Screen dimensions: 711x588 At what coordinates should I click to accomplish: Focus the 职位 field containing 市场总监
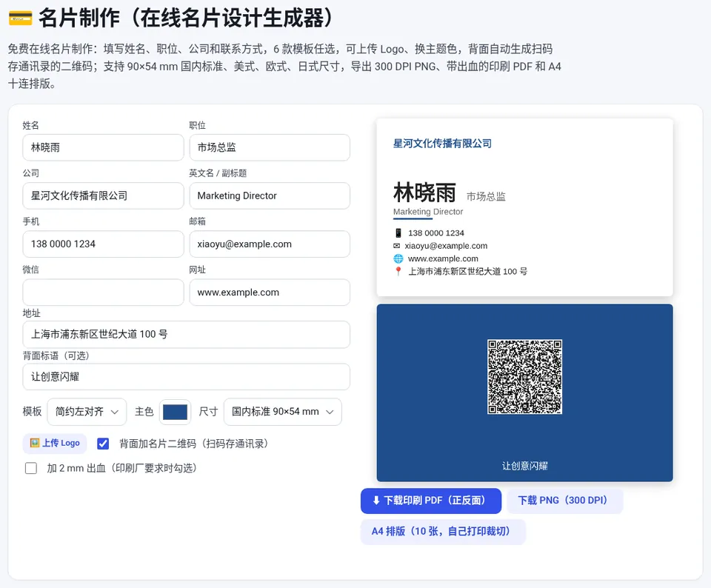(x=270, y=147)
